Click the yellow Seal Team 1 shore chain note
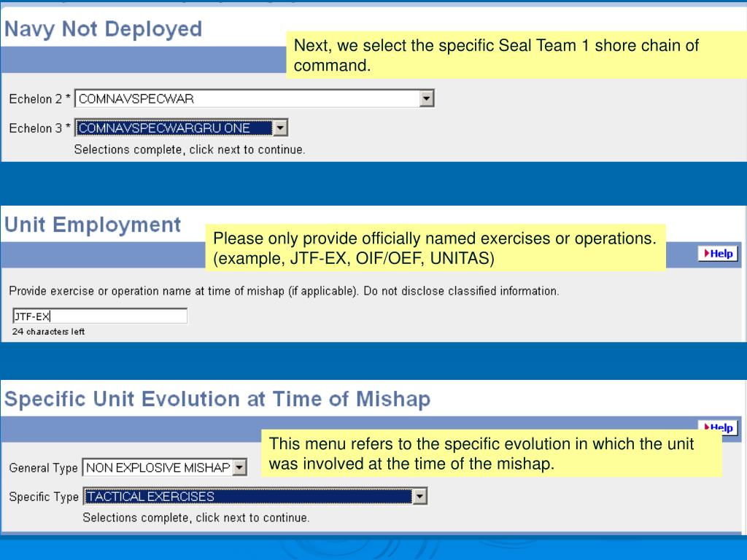 (x=516, y=55)
